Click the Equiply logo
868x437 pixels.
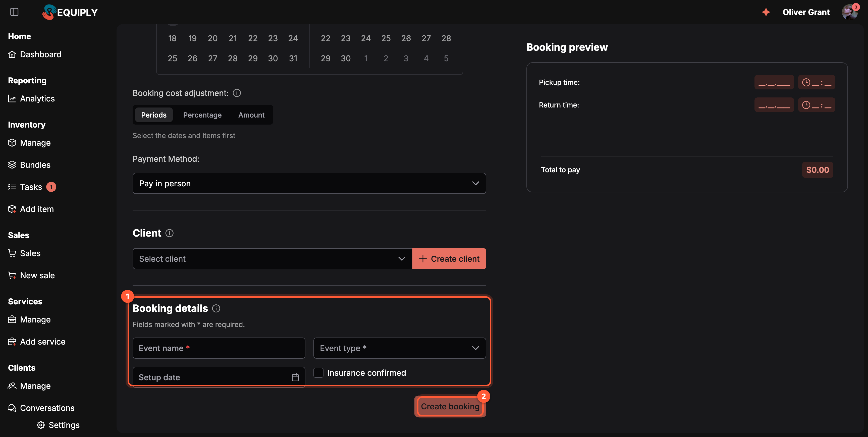click(x=70, y=12)
